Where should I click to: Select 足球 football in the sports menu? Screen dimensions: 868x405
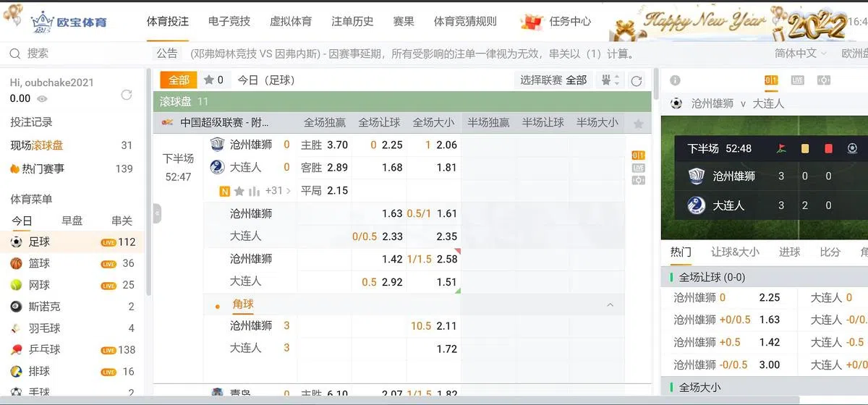72,242
